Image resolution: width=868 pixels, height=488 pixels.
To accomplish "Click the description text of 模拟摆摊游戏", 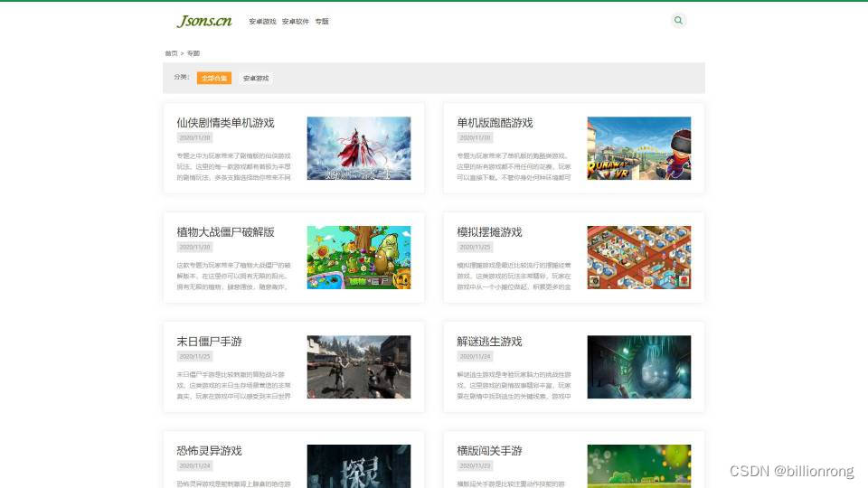I will 514,277.
